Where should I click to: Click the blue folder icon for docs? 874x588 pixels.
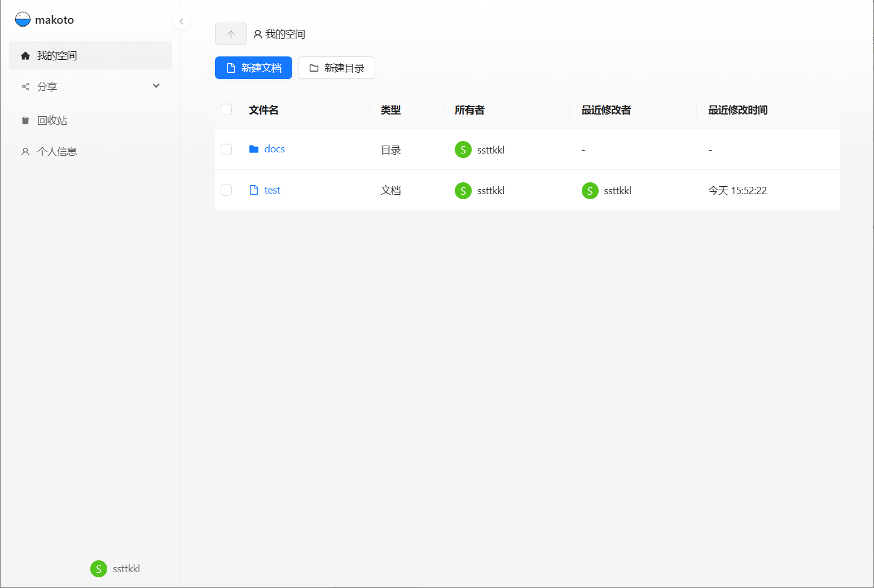254,149
